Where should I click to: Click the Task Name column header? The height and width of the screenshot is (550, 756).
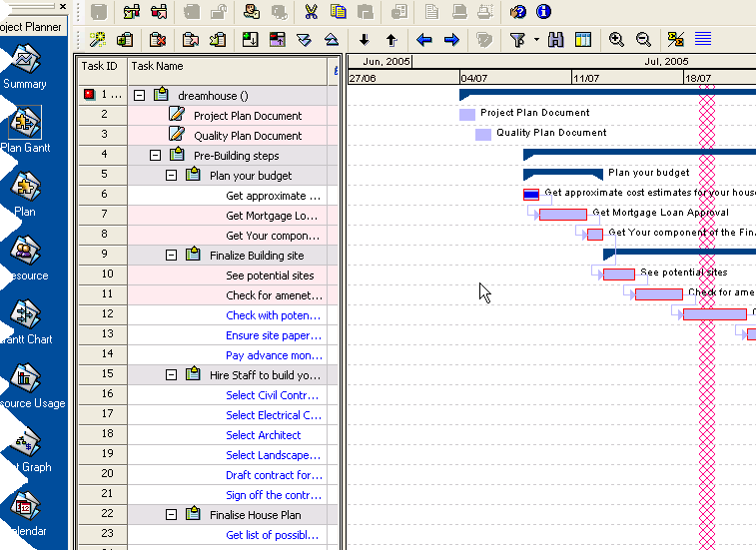tap(228, 66)
